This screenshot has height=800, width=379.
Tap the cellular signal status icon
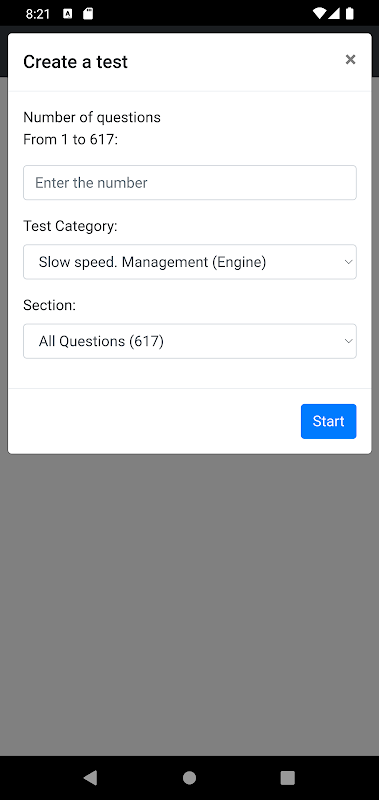click(x=334, y=14)
